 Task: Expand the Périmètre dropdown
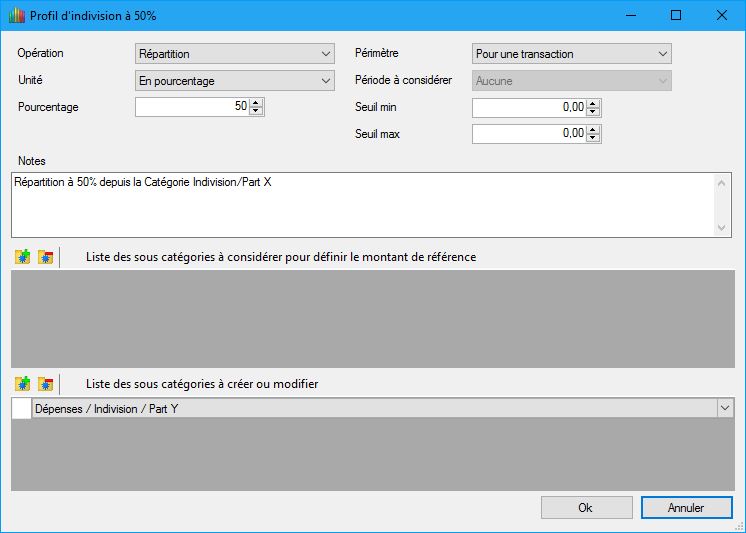571,54
